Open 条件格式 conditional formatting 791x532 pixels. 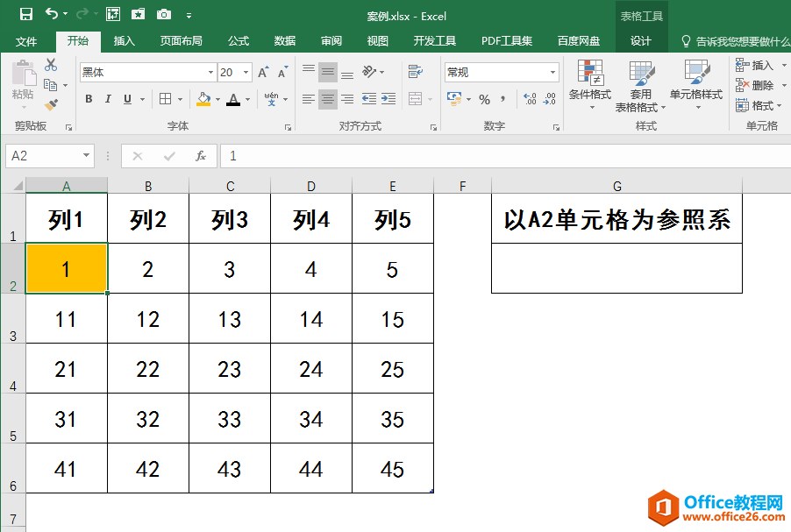point(589,85)
